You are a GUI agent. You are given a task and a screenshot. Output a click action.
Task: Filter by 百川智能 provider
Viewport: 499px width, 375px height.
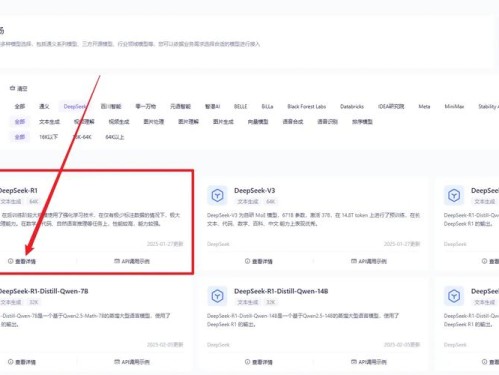pyautogui.click(x=111, y=106)
